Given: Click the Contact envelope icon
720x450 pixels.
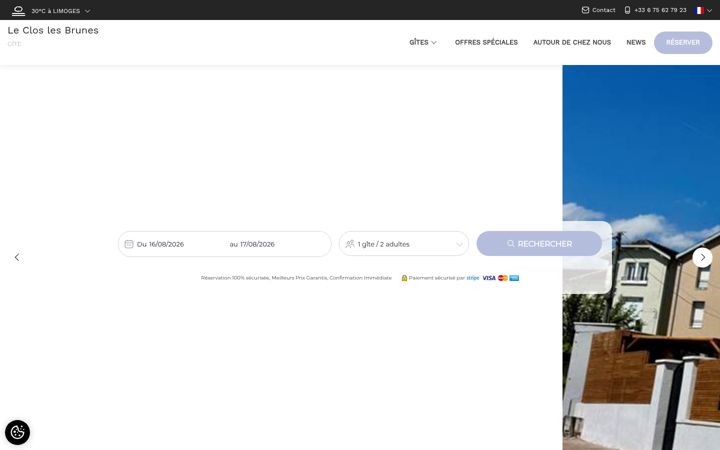Looking at the screenshot, I should tap(585, 10).
